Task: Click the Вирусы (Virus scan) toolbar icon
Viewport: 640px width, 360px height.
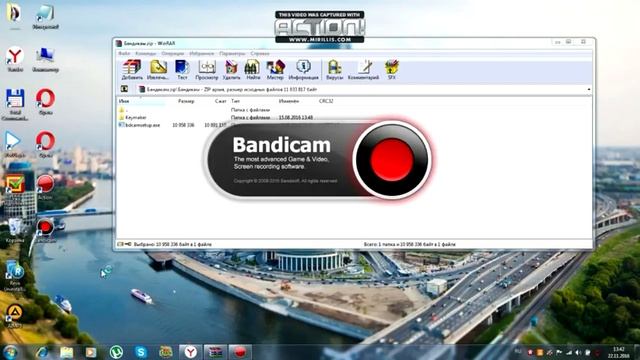Action: [335, 69]
